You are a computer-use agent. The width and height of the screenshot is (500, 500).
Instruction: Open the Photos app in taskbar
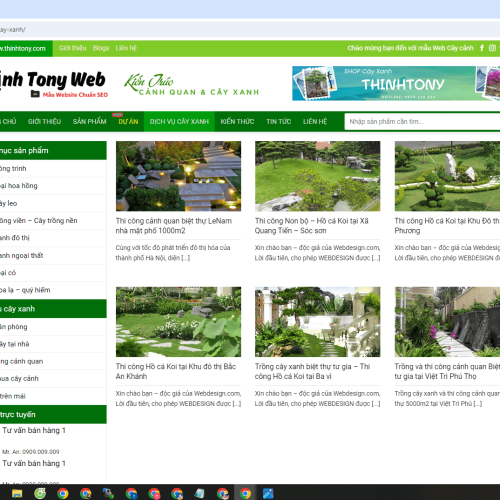[x=268, y=493]
